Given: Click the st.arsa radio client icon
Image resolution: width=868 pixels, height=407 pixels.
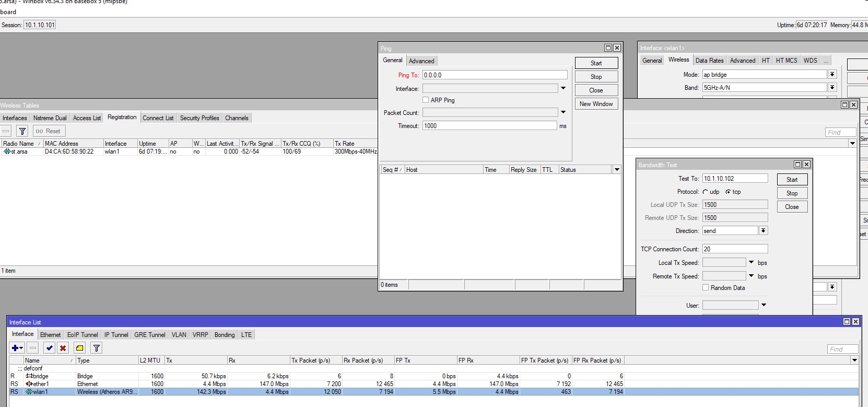Looking at the screenshot, I should pos(7,152).
